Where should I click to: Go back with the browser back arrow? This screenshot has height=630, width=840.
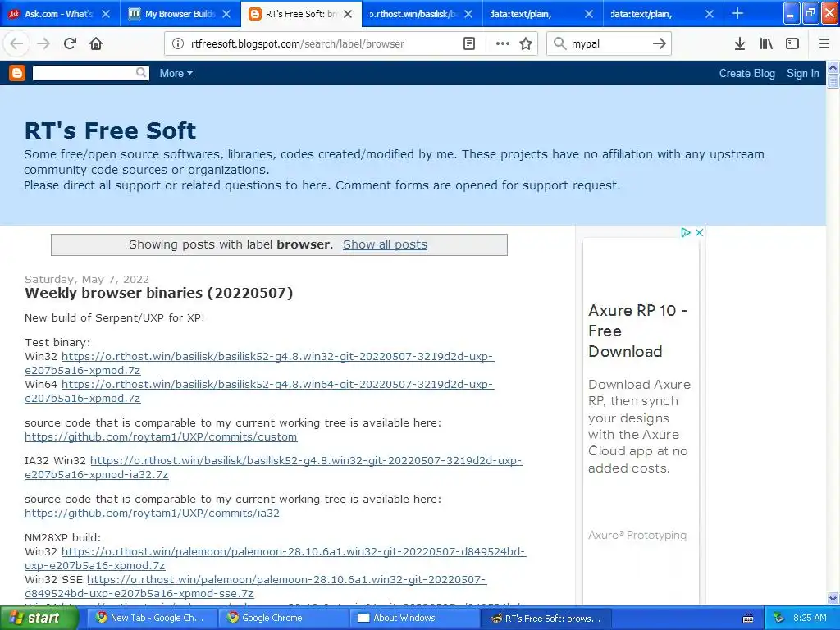coord(16,43)
